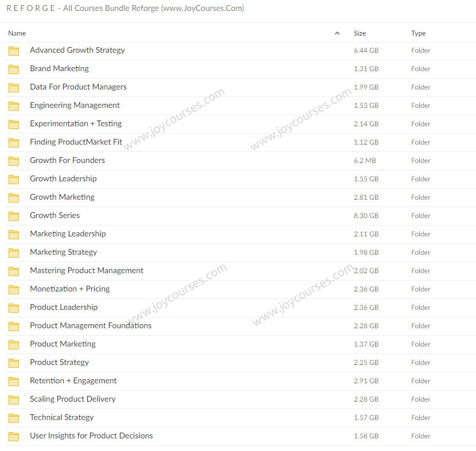Open the Brand Marketing folder name
This screenshot has height=451, width=476.
click(x=59, y=69)
